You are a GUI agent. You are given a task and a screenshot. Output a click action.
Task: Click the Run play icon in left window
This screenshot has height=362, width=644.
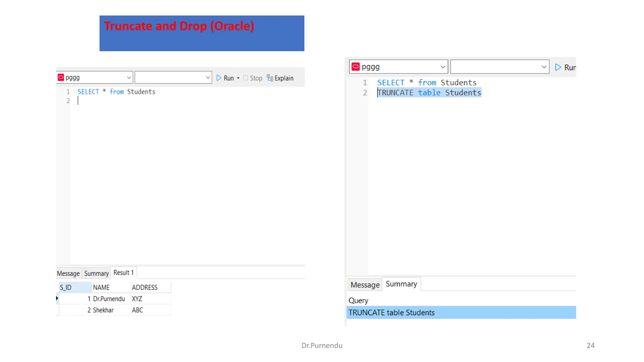pos(219,78)
